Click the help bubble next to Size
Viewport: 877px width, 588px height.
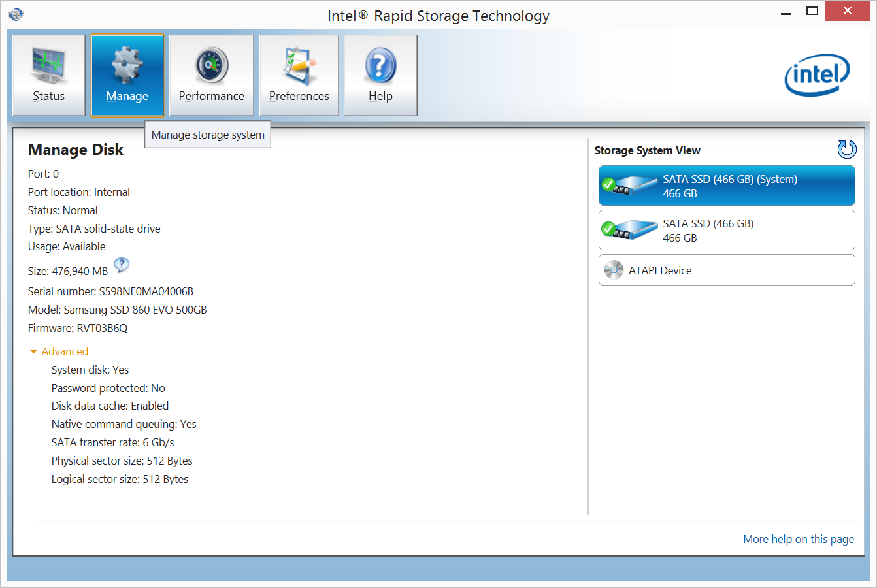[122, 265]
